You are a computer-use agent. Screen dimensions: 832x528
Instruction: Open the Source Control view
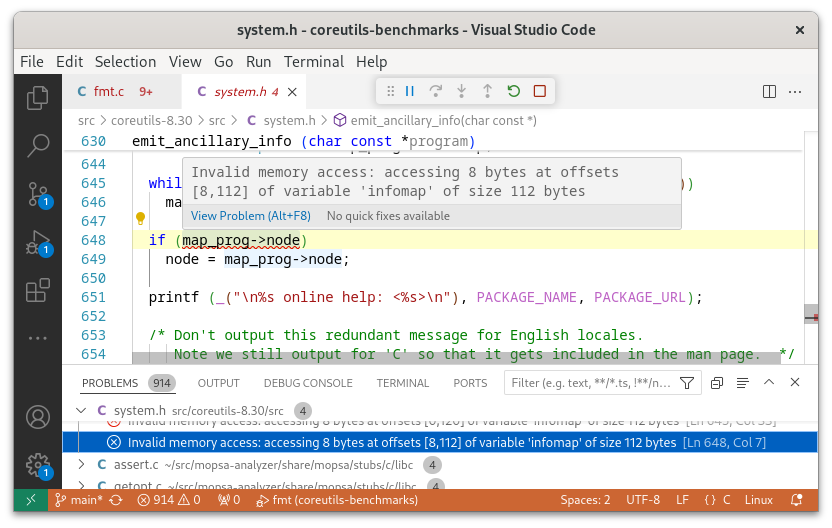pyautogui.click(x=38, y=193)
